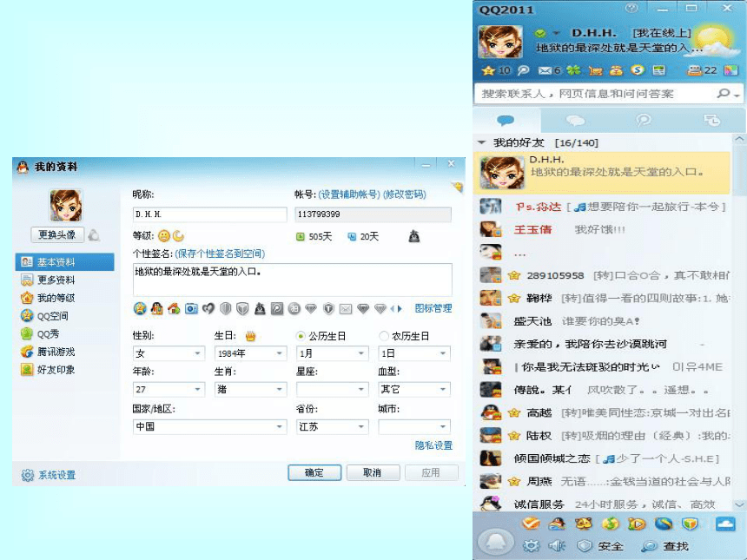
Task: Open the birth day dropdown showing 1日
Action: [414, 353]
